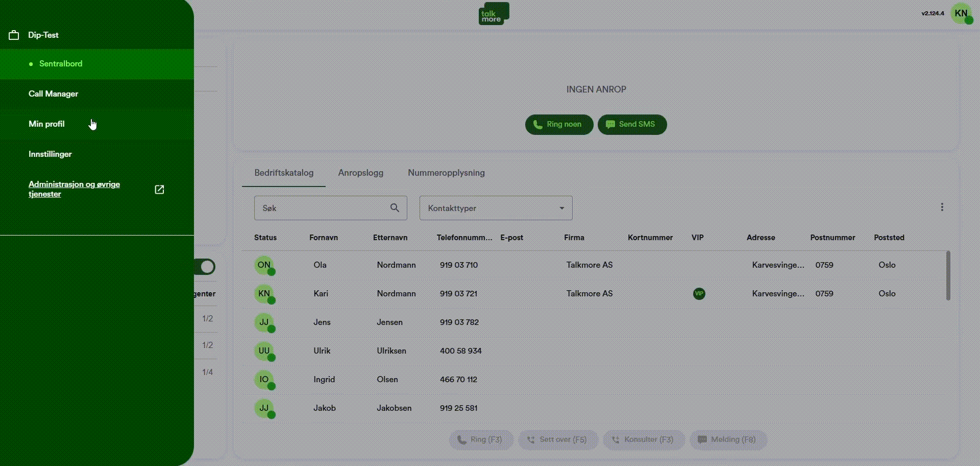Open the three-dot overflow menu above the contact list

942,206
